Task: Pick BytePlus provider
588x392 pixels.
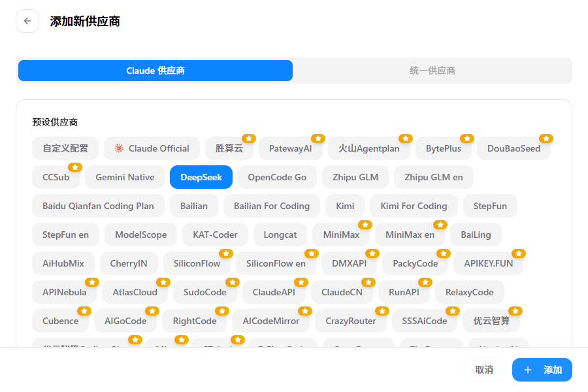Action: pos(444,148)
